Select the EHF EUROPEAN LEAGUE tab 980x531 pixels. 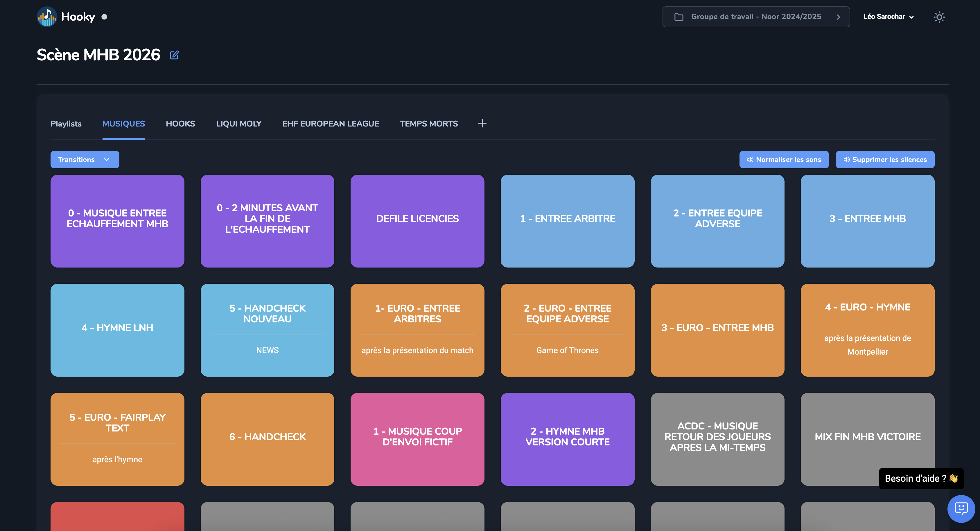coord(330,124)
